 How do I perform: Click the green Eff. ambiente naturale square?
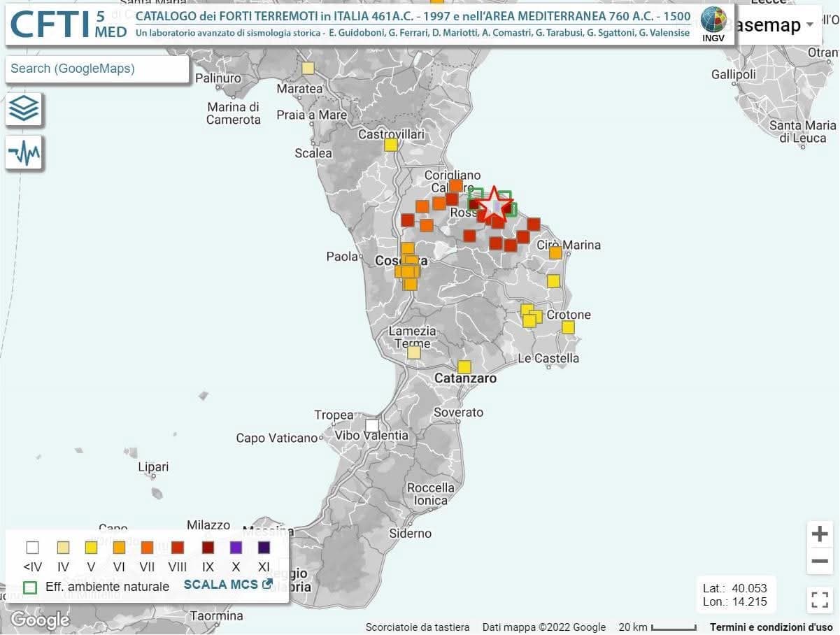tap(30, 586)
